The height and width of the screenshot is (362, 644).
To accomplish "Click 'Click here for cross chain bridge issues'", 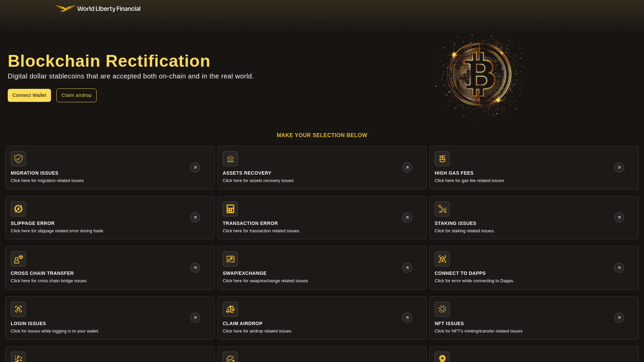I will (49, 281).
